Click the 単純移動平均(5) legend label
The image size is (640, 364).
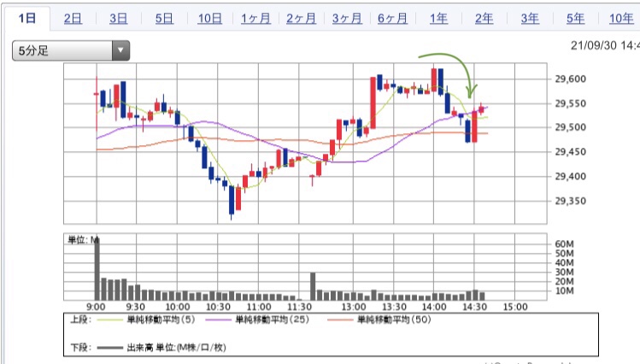coord(161,320)
